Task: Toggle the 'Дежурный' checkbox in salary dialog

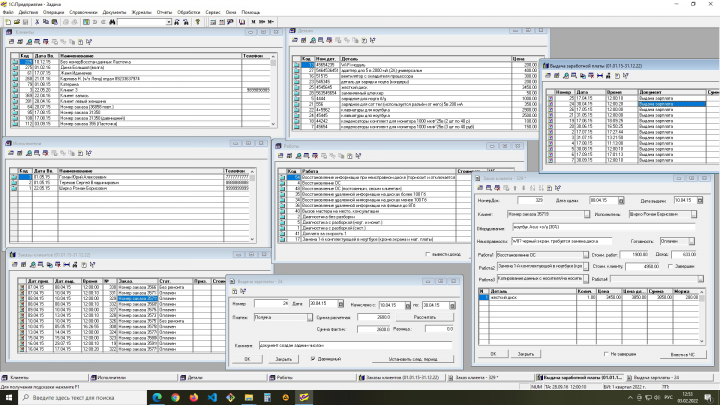Action: pos(312,360)
